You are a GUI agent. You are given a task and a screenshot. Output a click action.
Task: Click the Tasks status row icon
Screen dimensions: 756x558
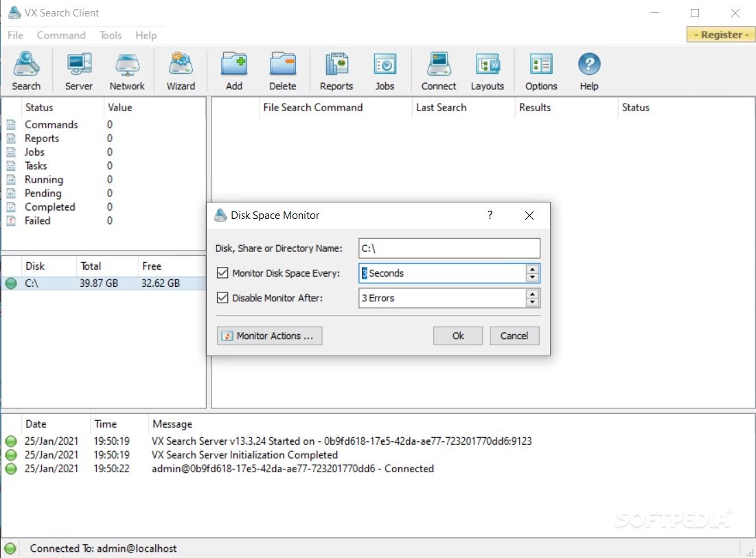pos(11,166)
